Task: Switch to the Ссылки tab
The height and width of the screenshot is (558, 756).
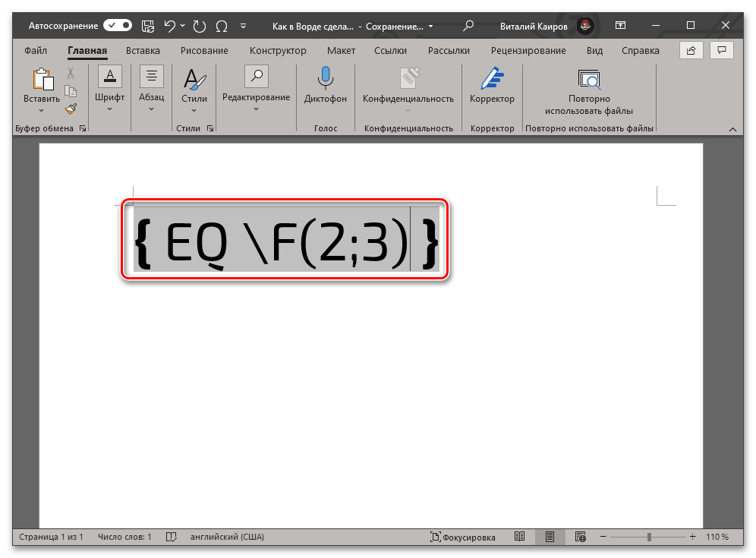Action: (x=391, y=50)
